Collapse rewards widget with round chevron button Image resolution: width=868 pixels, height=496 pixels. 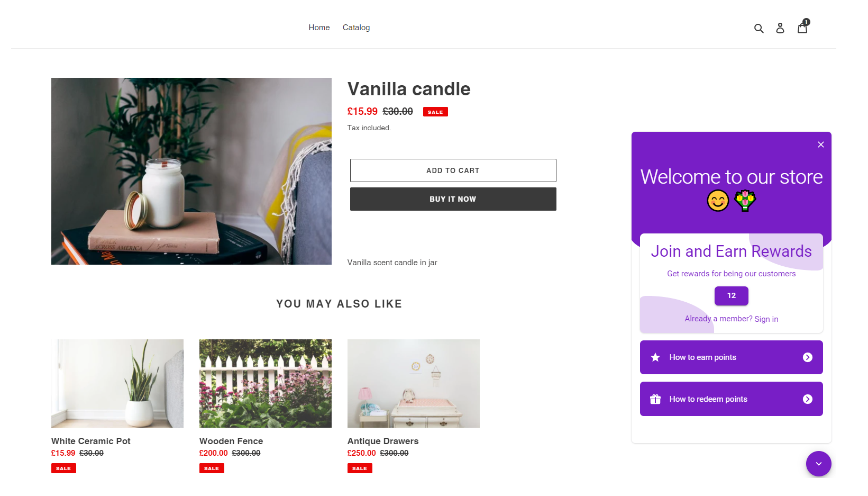819,464
